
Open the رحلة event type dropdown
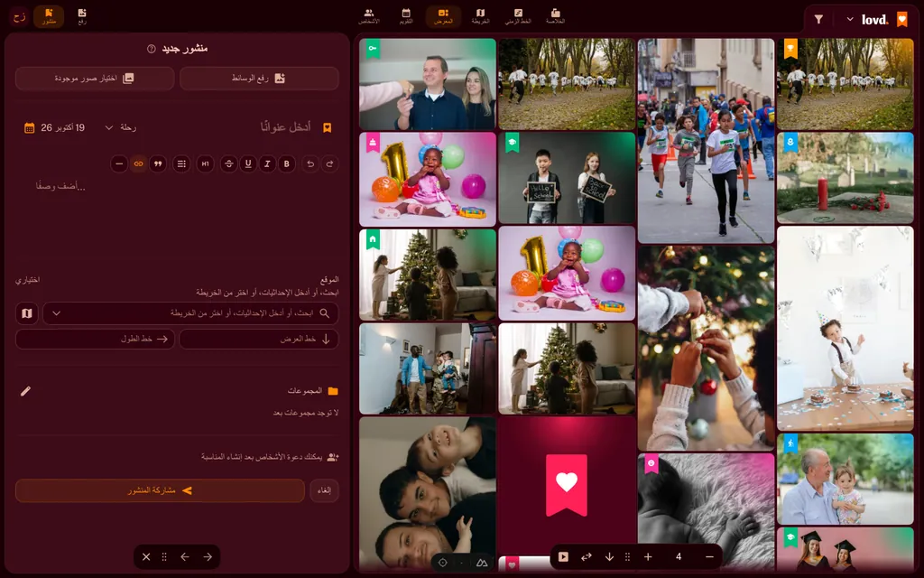tap(120, 128)
